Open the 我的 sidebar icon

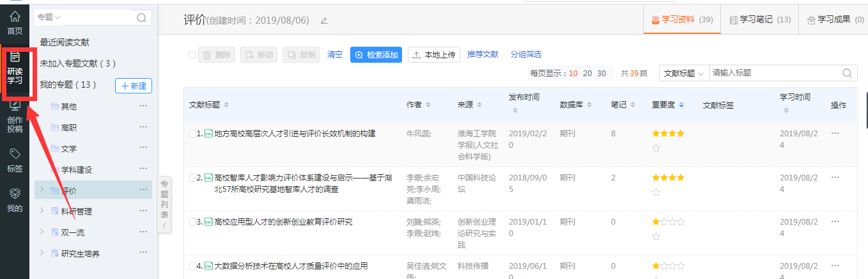14,200
